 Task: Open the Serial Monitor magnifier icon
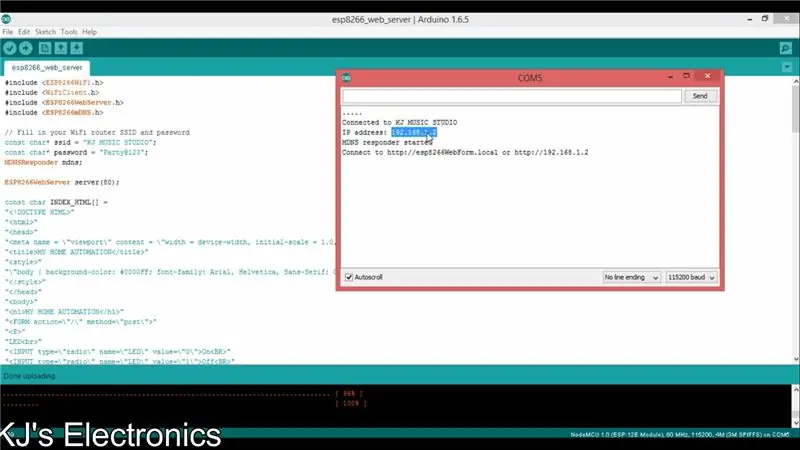[x=786, y=48]
